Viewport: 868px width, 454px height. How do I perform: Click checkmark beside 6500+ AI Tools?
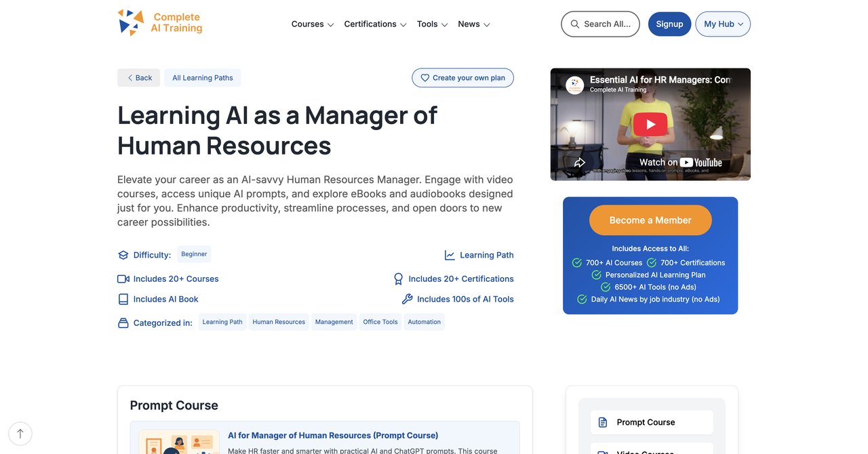(606, 287)
